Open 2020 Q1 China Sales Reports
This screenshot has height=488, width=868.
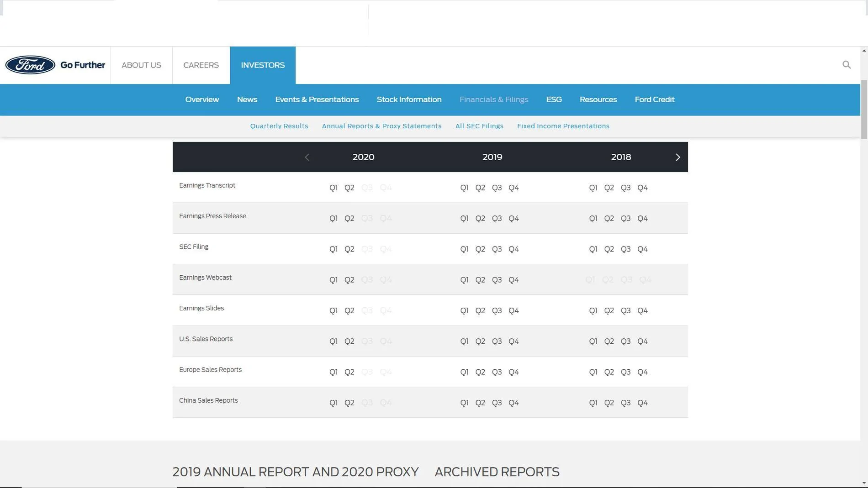pos(333,403)
